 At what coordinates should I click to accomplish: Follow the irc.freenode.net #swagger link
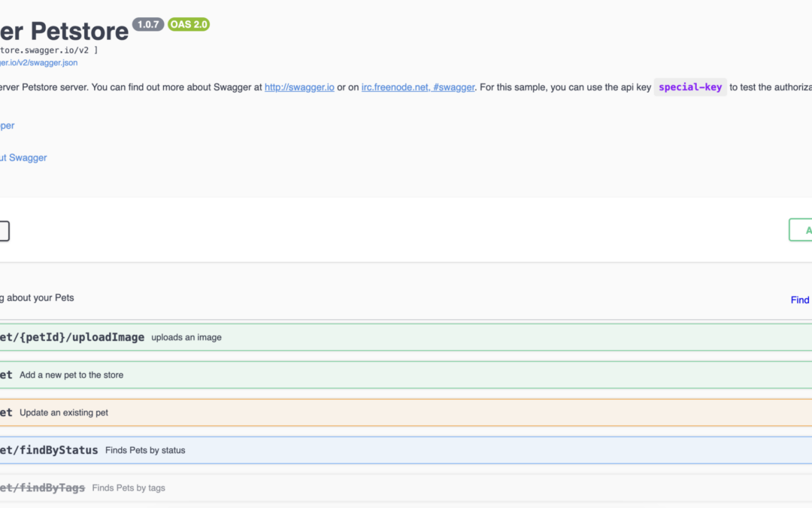pos(418,87)
